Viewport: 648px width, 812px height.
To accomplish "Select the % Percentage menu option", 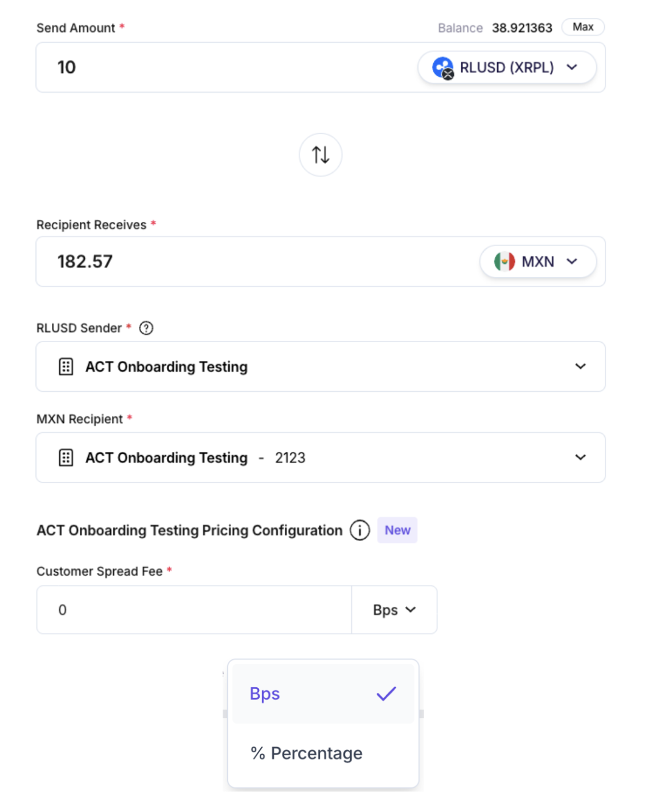I will click(307, 753).
